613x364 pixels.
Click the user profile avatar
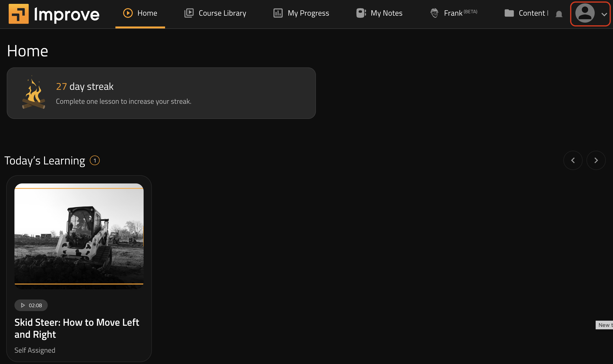click(x=585, y=13)
